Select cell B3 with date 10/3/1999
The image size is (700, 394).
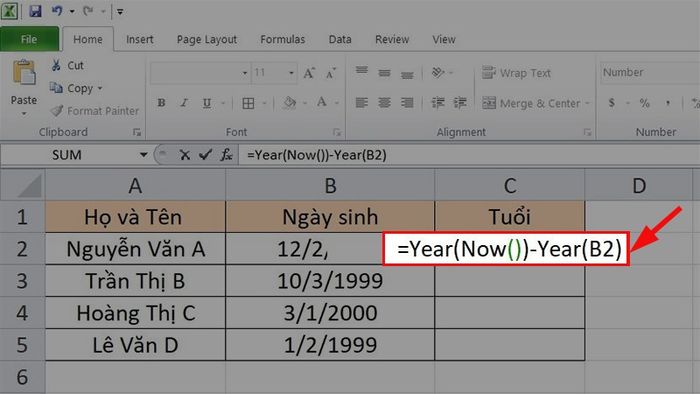click(x=330, y=281)
